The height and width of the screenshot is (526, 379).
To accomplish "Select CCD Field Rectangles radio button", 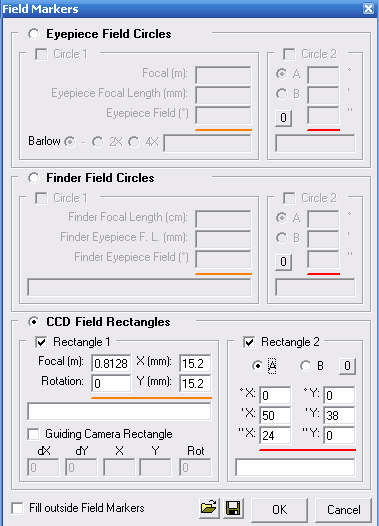I will (34, 322).
